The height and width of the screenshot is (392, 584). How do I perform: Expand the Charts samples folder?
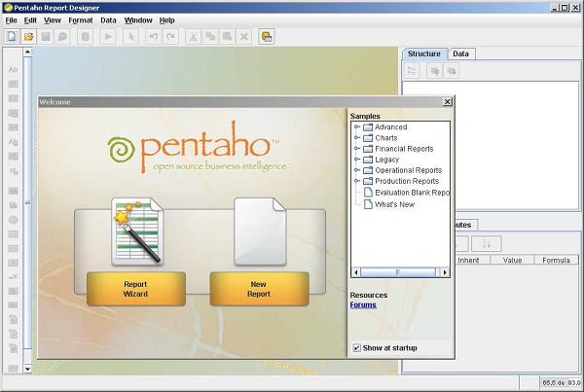357,138
